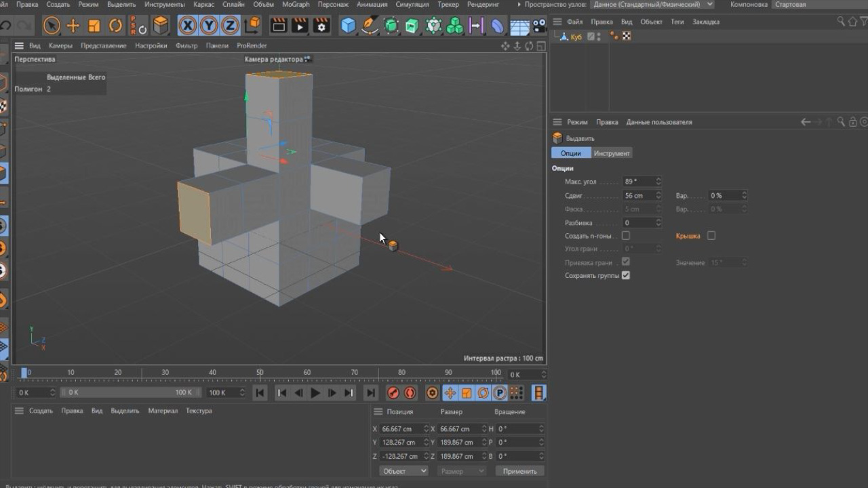
Task: Uncheck the Сохранять группы checkbox
Action: point(627,275)
